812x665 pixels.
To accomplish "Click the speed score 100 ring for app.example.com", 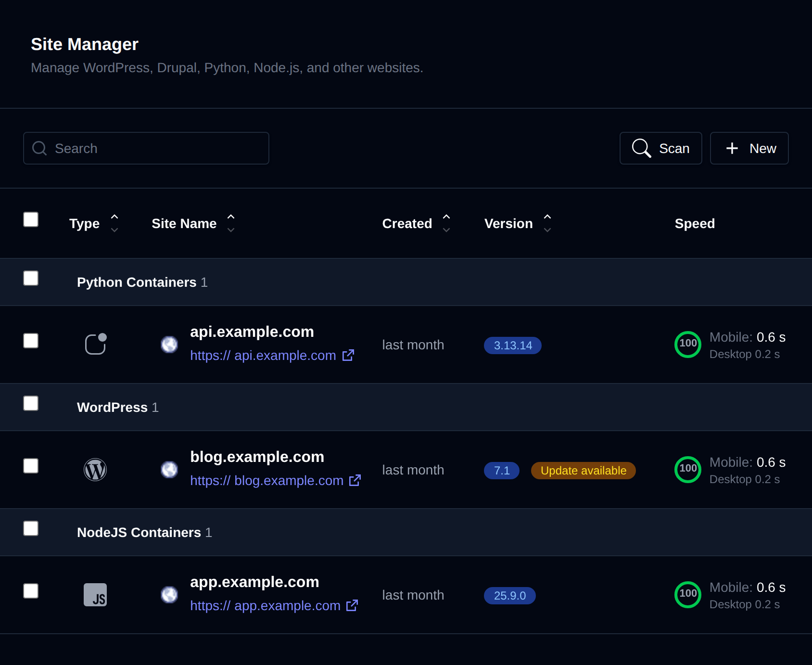I will 688,595.
